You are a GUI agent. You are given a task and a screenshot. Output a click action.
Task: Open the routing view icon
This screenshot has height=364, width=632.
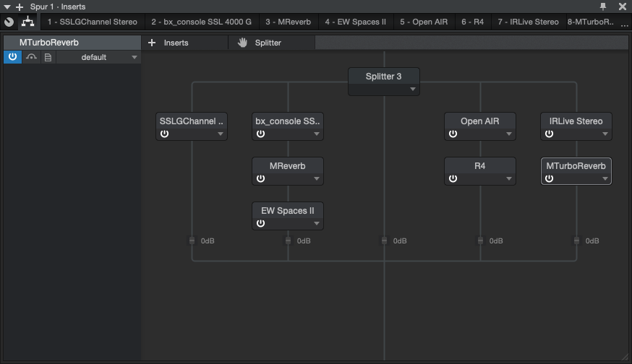click(27, 22)
